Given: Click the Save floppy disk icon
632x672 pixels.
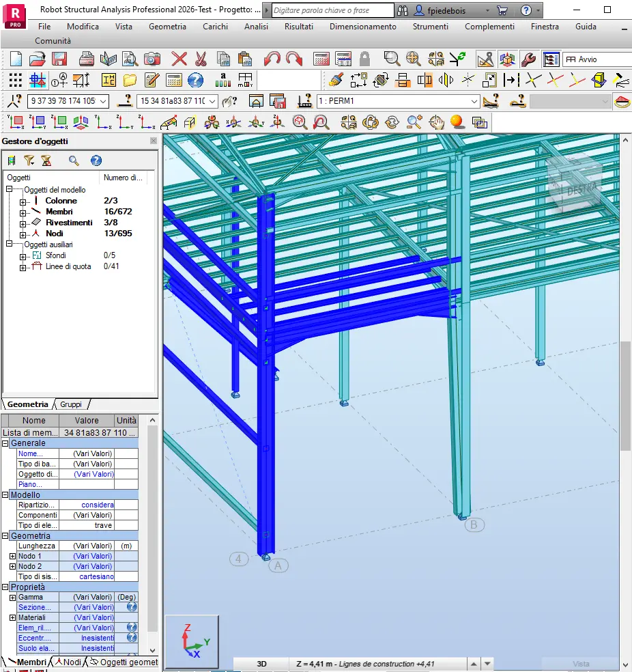Looking at the screenshot, I should coord(59,59).
